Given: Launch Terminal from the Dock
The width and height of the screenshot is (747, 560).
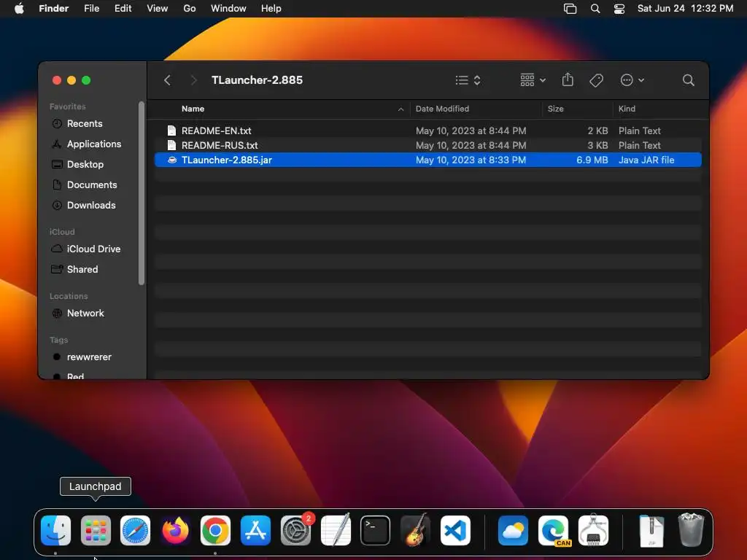Looking at the screenshot, I should [x=376, y=530].
